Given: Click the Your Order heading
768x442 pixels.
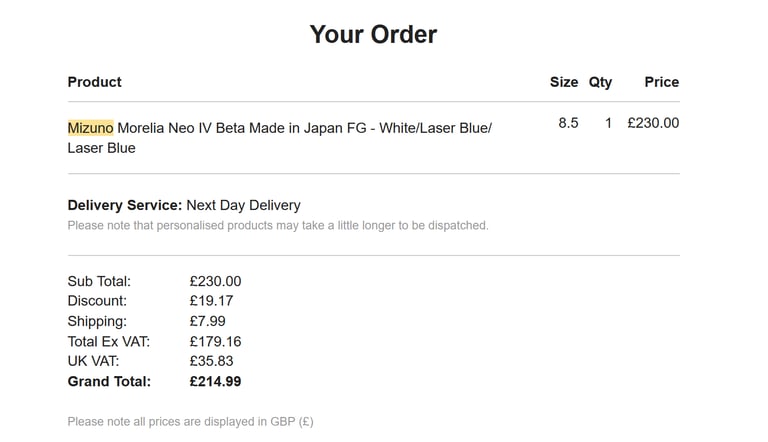Looking at the screenshot, I should [373, 34].
